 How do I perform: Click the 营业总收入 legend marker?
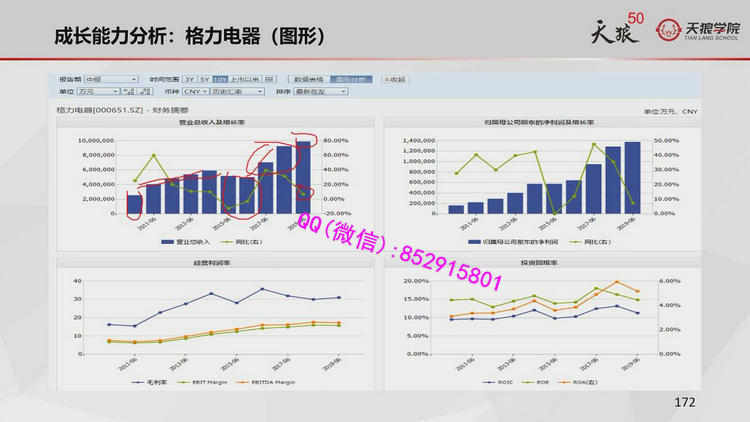pyautogui.click(x=168, y=241)
